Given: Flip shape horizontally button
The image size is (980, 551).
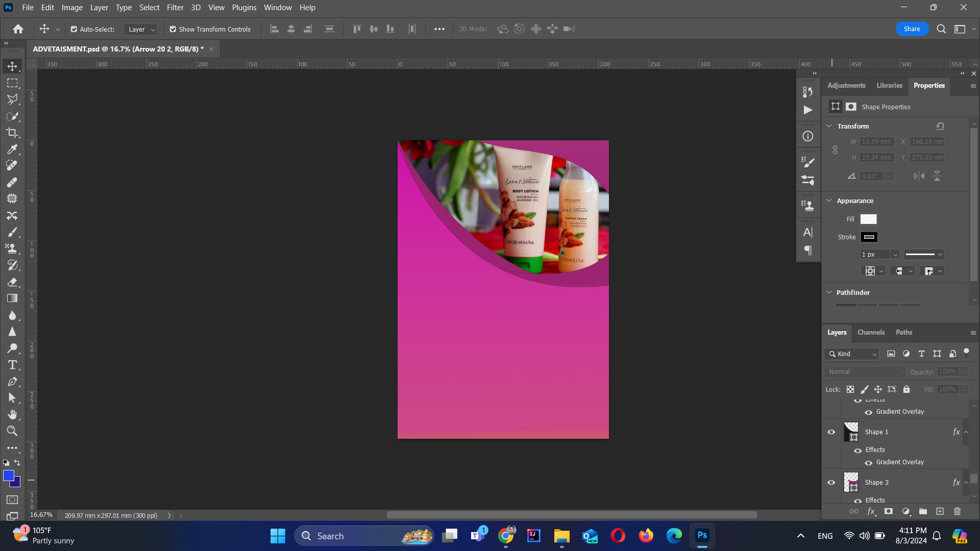Looking at the screenshot, I should click(x=919, y=176).
